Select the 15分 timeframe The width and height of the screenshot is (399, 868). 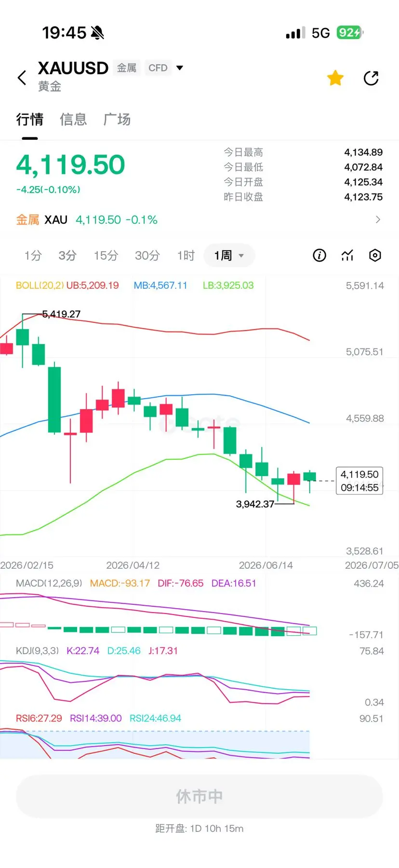click(x=106, y=255)
